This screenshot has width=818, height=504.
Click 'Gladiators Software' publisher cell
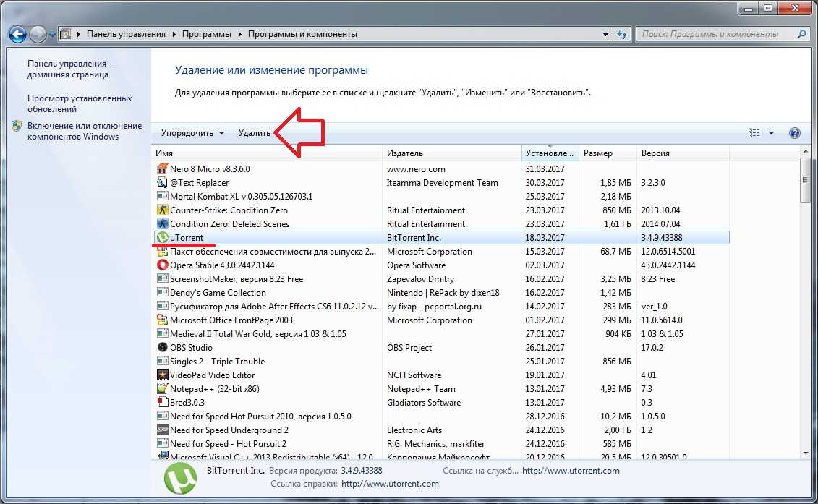pyautogui.click(x=424, y=403)
